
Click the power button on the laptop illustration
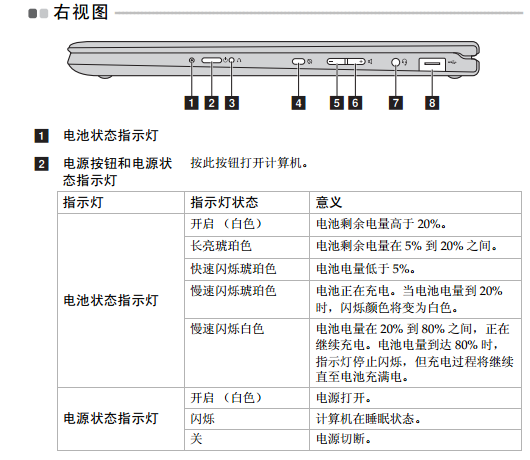click(212, 60)
